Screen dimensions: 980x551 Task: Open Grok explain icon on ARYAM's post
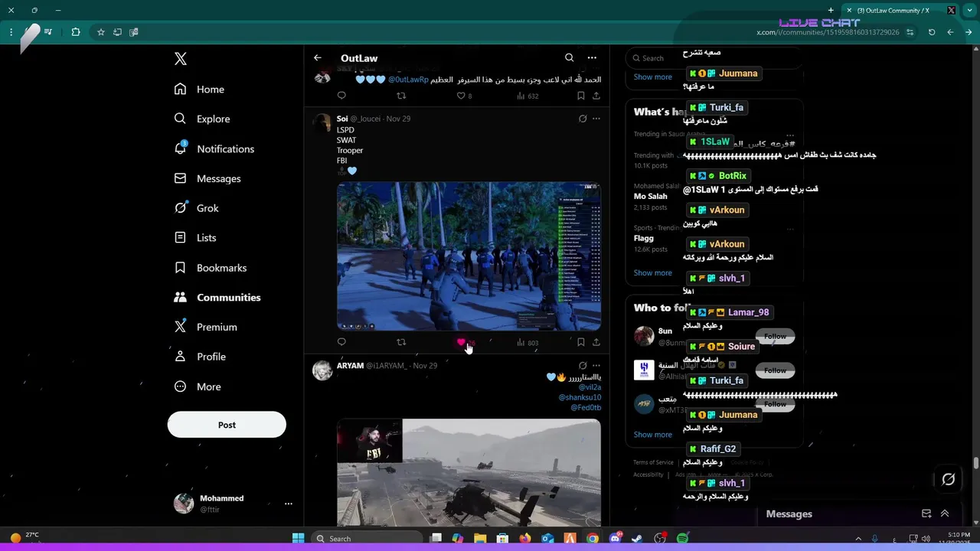(583, 366)
